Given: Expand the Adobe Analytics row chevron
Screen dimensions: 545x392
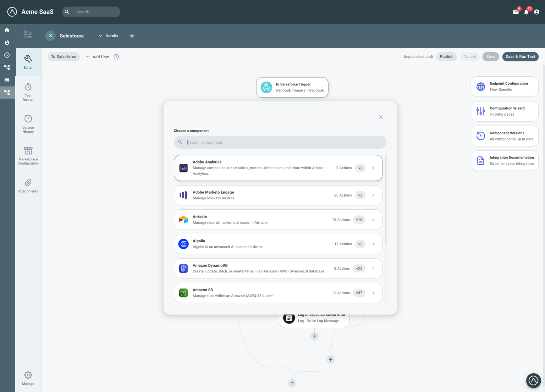Looking at the screenshot, I should click(373, 168).
